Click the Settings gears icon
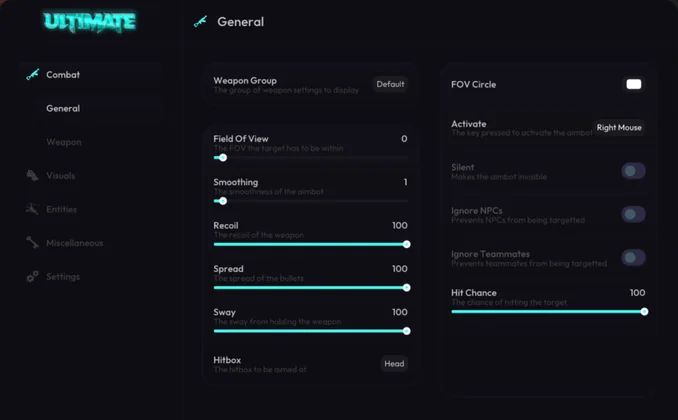Viewport: 678px width, 420px height. [32, 276]
